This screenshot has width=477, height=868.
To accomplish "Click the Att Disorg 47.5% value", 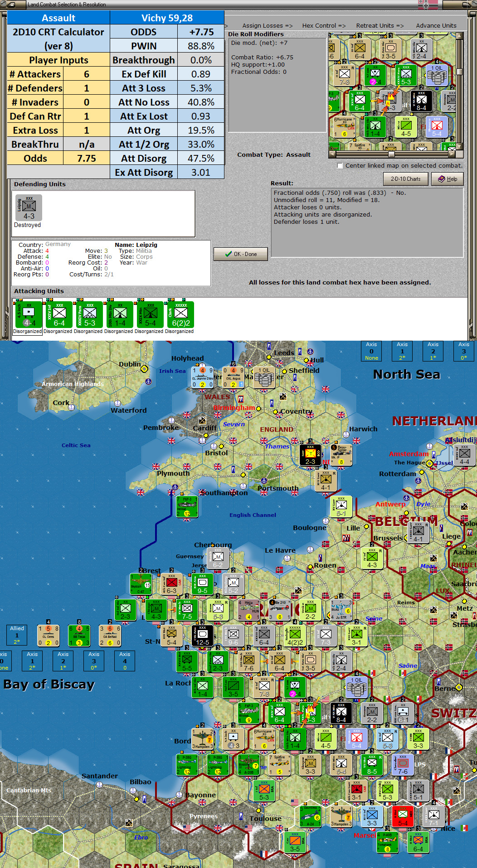I will (x=201, y=158).
